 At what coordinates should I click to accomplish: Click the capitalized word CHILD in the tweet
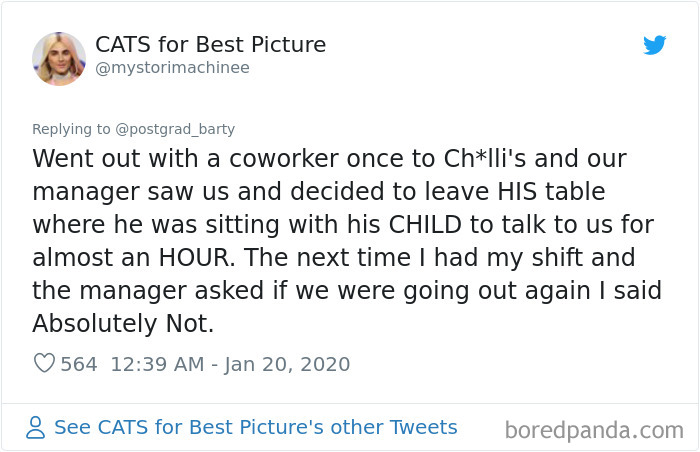click(425, 225)
